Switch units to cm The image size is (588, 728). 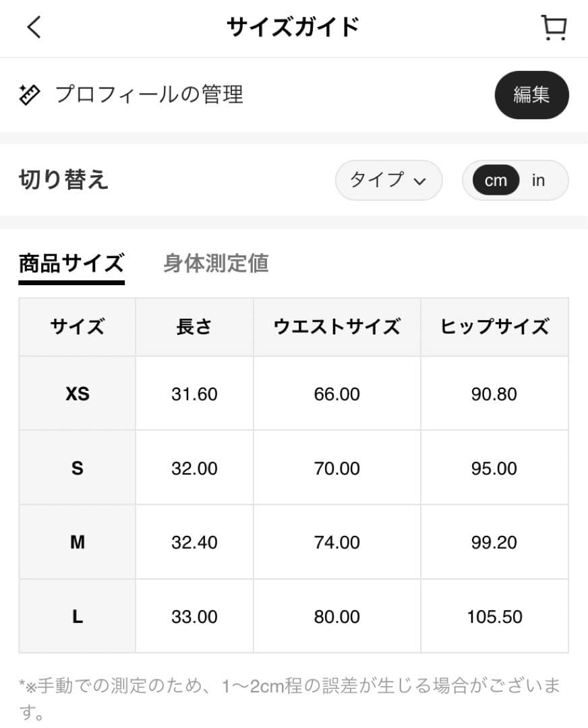point(496,181)
